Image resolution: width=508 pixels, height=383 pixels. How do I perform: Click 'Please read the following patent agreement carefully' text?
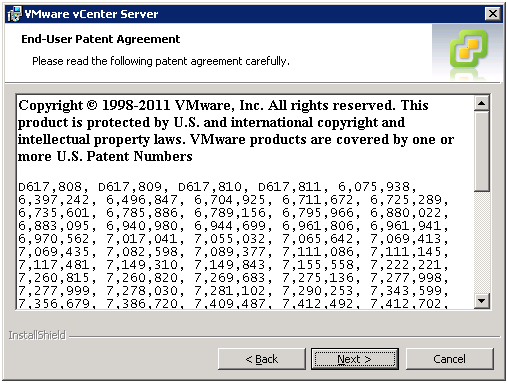click(161, 61)
